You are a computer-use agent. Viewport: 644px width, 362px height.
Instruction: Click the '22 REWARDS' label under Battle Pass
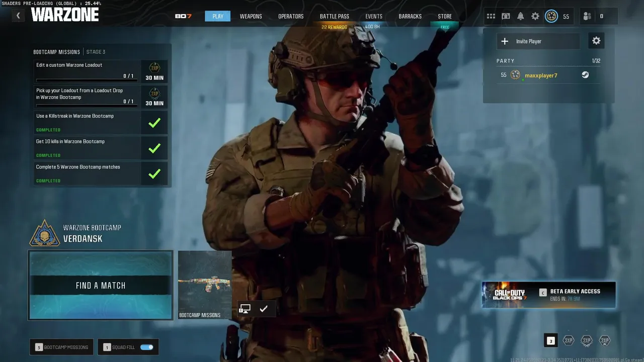click(x=334, y=27)
